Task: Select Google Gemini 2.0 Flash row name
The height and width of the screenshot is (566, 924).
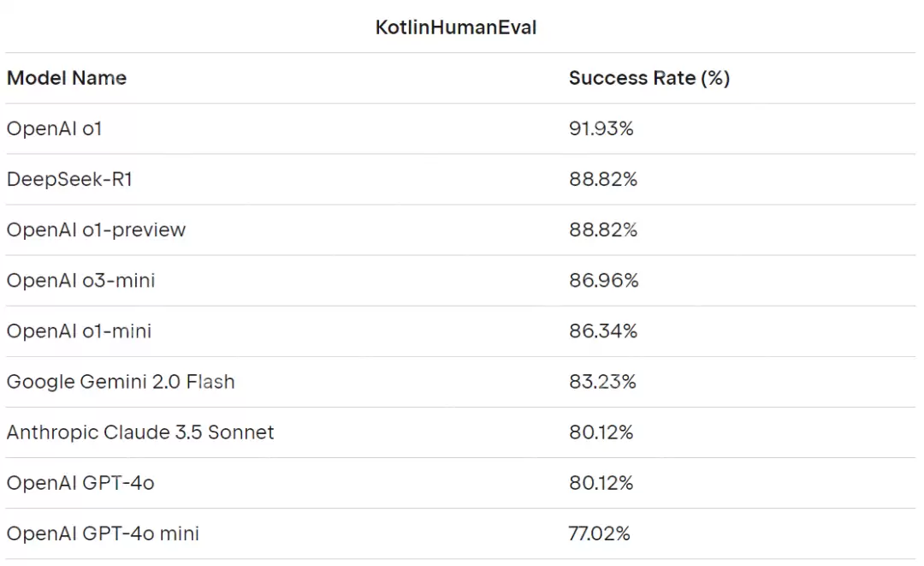Action: [121, 381]
